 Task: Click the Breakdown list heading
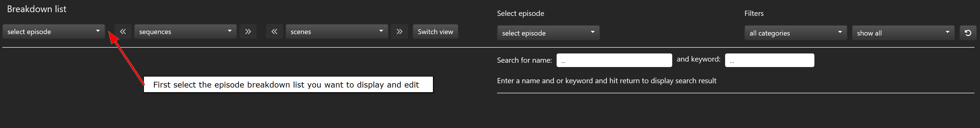pyautogui.click(x=36, y=9)
